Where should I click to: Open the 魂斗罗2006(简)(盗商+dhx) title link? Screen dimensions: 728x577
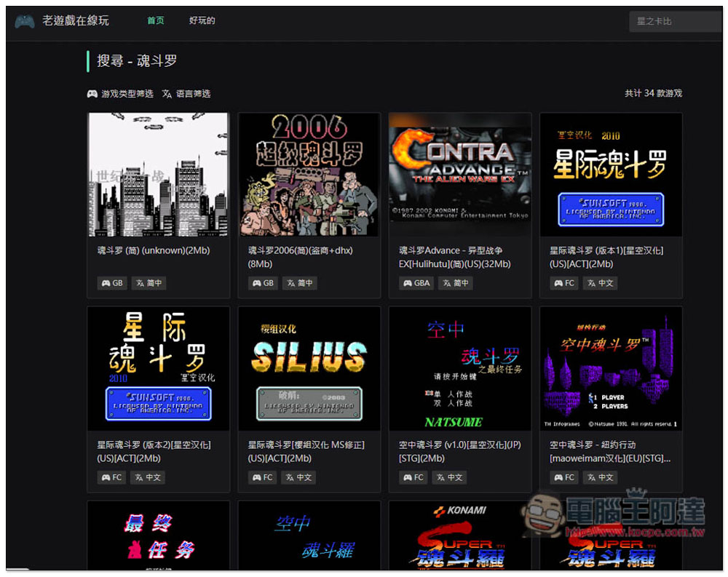tap(301, 257)
